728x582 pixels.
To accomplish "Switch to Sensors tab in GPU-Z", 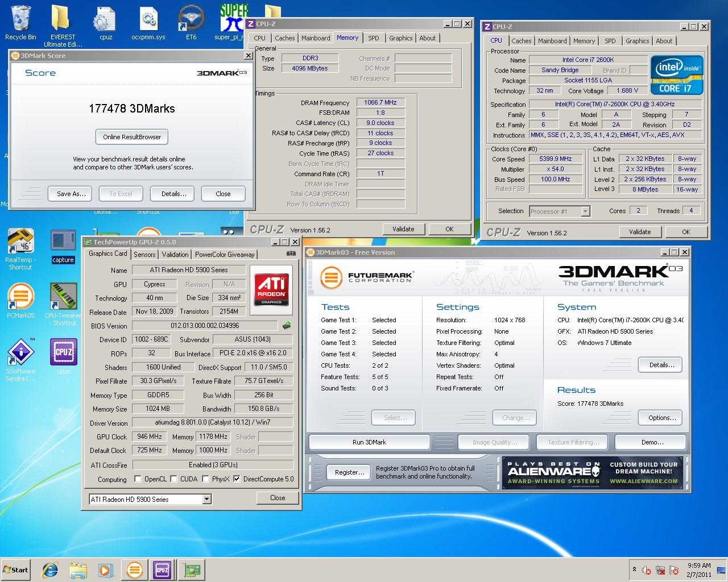I will (144, 255).
